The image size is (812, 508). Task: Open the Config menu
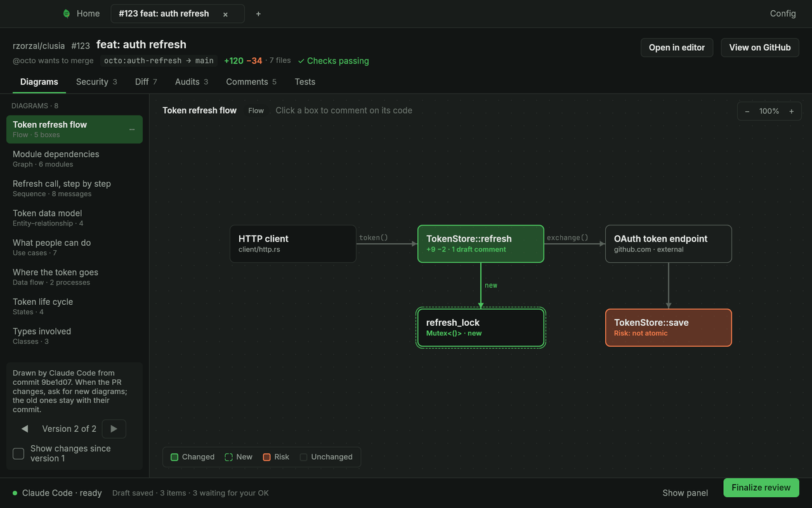783,13
